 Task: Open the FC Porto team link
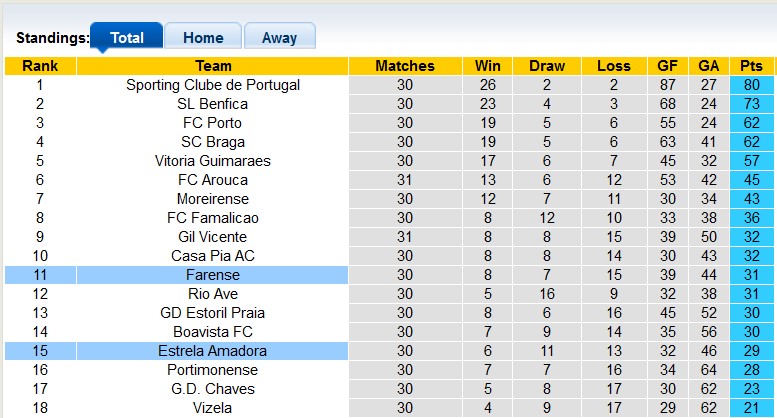point(213,123)
